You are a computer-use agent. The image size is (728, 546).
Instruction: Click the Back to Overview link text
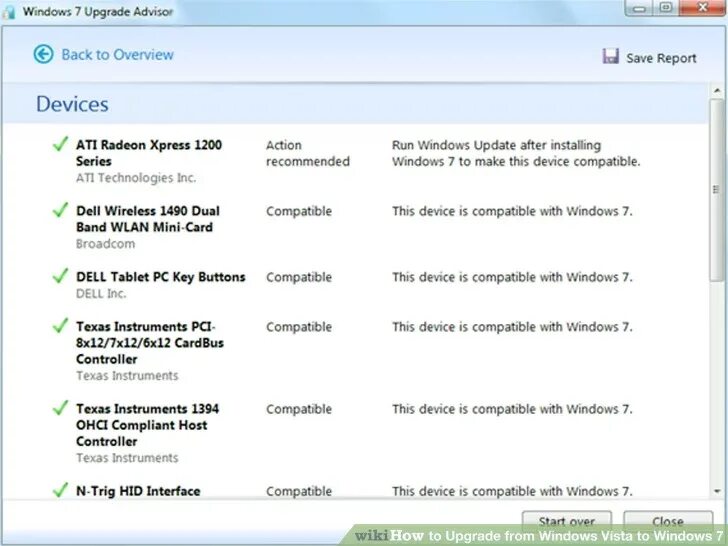[x=117, y=55]
